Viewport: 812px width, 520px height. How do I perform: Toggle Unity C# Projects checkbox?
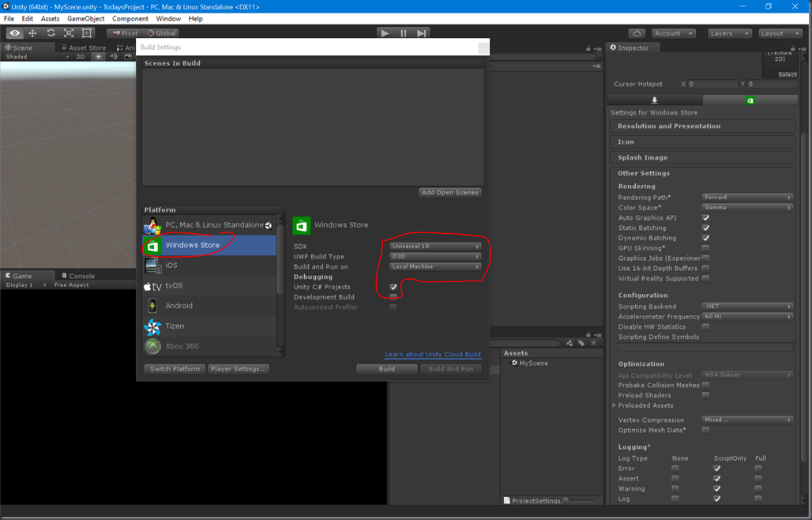point(393,287)
